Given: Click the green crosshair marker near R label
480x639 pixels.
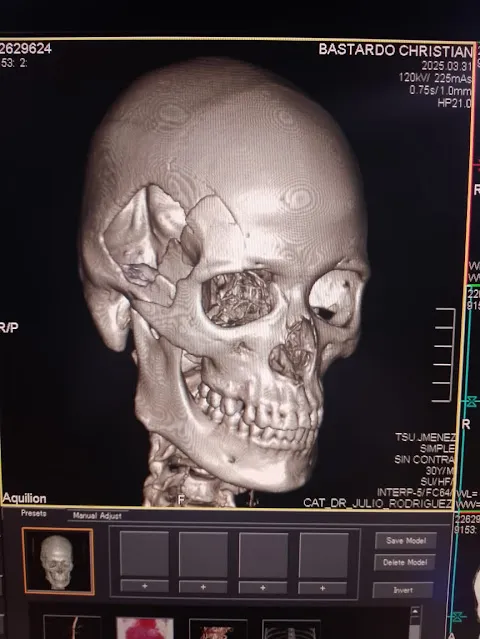Looking at the screenshot, I should [x=471, y=401].
